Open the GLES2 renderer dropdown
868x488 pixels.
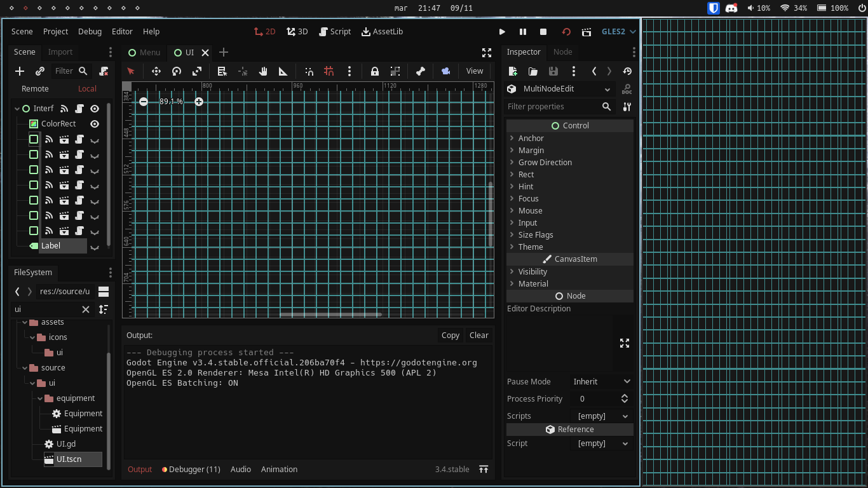pyautogui.click(x=619, y=32)
